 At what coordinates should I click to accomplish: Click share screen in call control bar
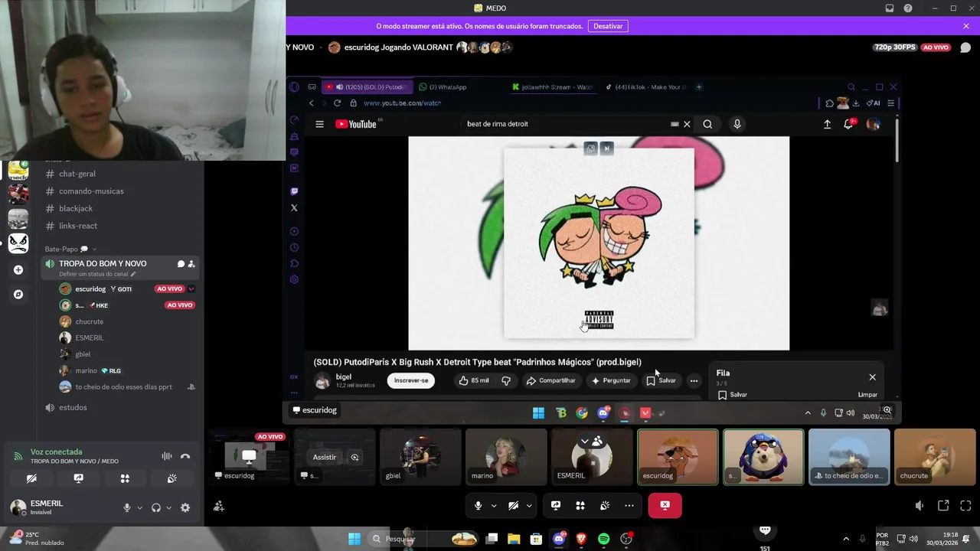[x=556, y=505]
